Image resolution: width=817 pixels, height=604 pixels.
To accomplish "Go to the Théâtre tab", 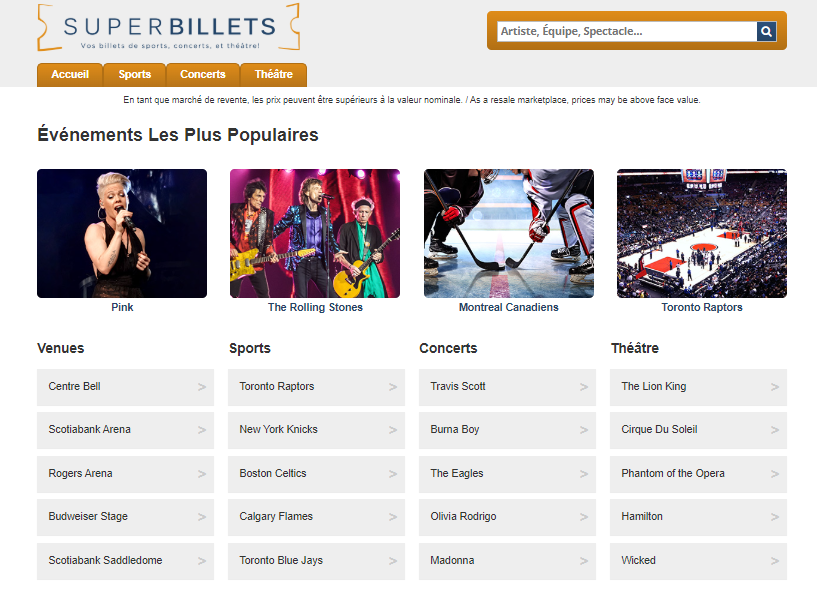I will 274,75.
